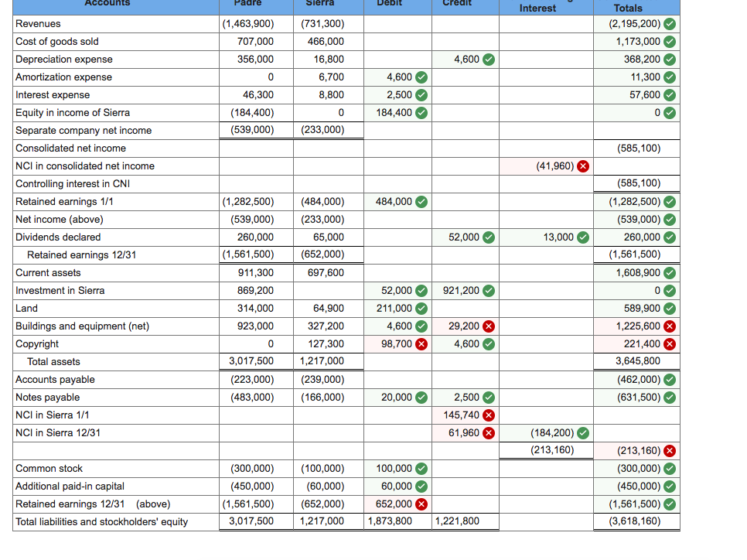Viewport: 747px width, 560px height.
Task: Click 'Total liabilities and stockholders' equity' label
Action: click(101, 522)
